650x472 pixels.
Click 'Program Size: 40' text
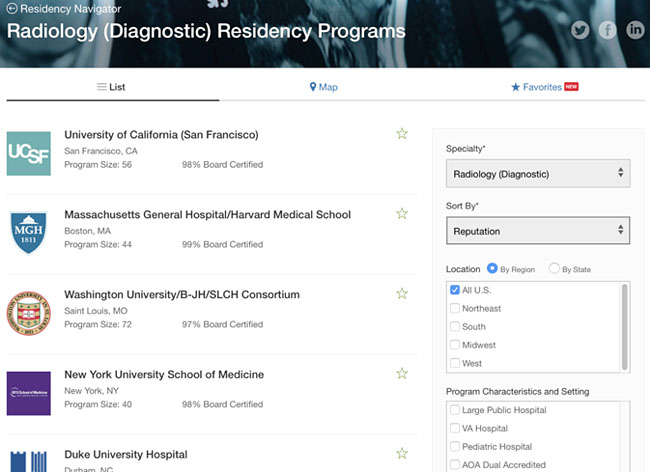click(x=98, y=404)
